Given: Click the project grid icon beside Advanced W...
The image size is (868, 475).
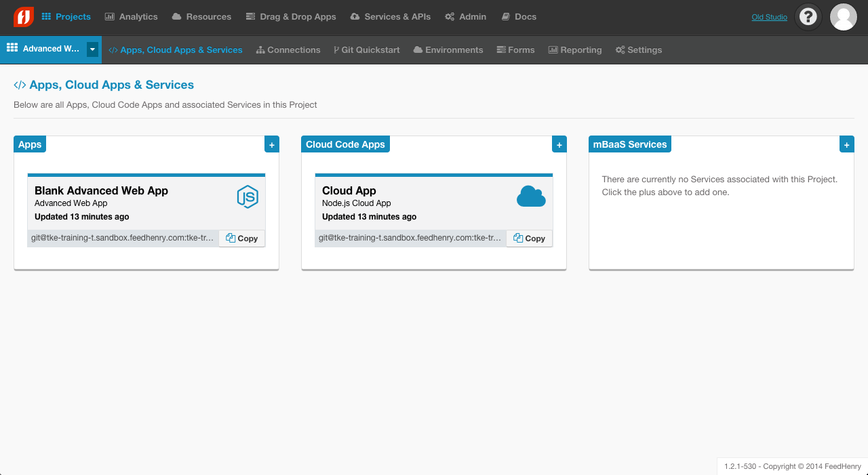Looking at the screenshot, I should (12, 48).
